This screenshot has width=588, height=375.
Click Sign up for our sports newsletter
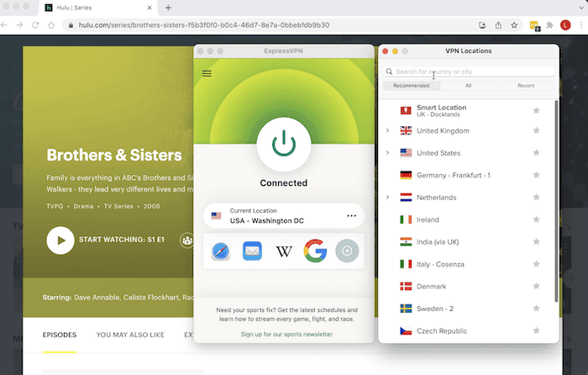[286, 334]
